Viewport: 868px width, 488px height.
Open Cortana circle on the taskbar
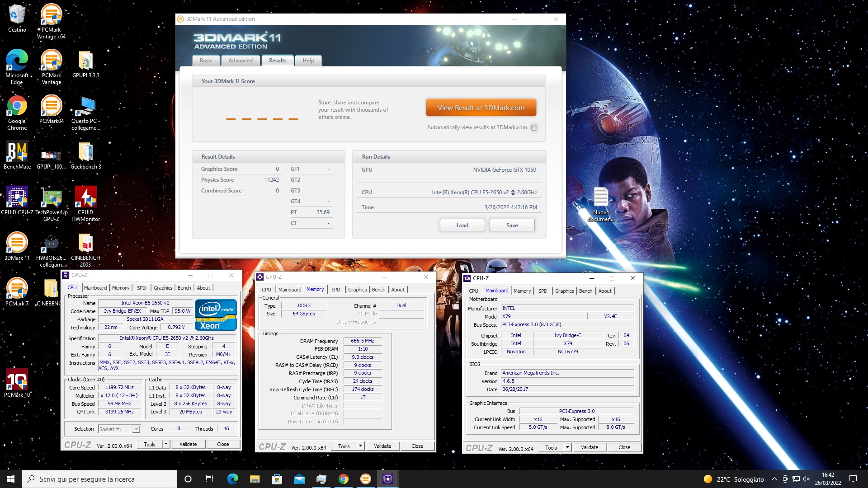[x=188, y=479]
